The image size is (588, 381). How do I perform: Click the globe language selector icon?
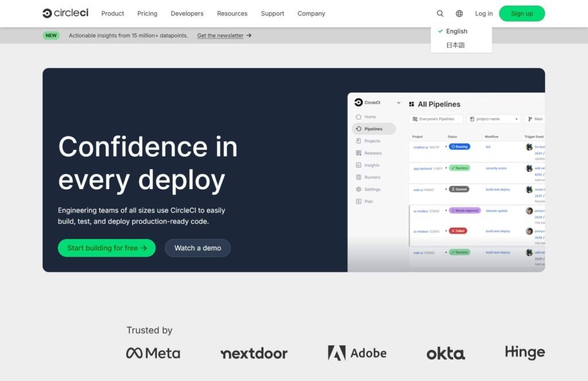tap(459, 14)
